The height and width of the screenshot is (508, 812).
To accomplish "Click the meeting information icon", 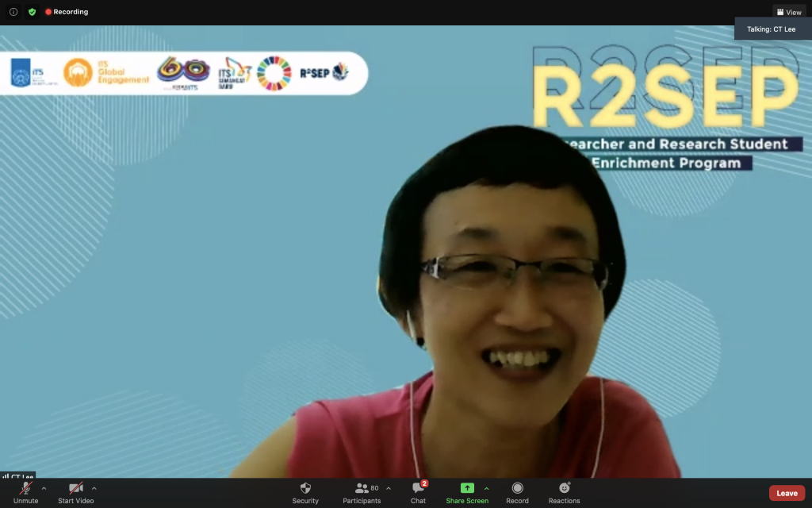I will (x=13, y=12).
